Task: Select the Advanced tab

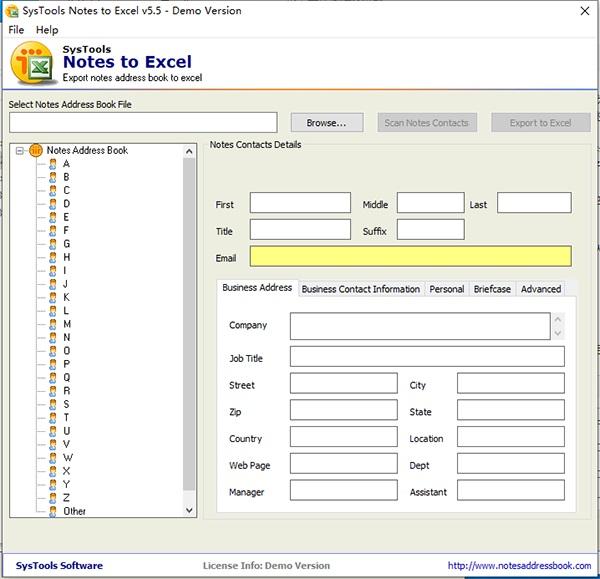Action: 540,289
